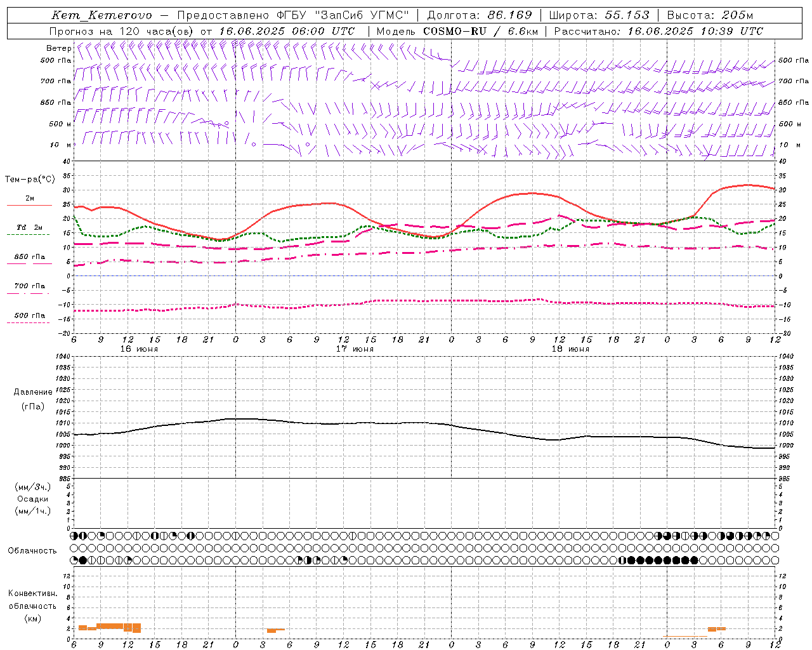Click the 'Высота: 205м' elevation text
Viewport: 812px width, 650px height.
tap(710, 15)
